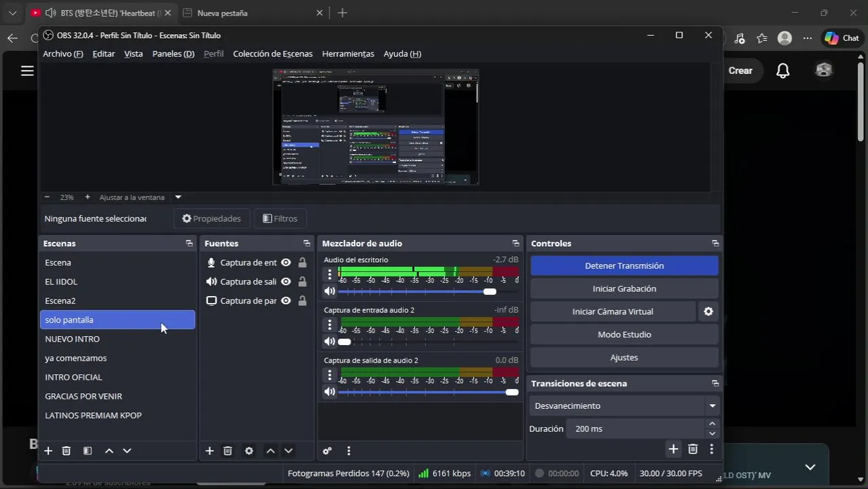Move scene down arrow in Escenas panel
The image size is (868, 489).
click(127, 451)
